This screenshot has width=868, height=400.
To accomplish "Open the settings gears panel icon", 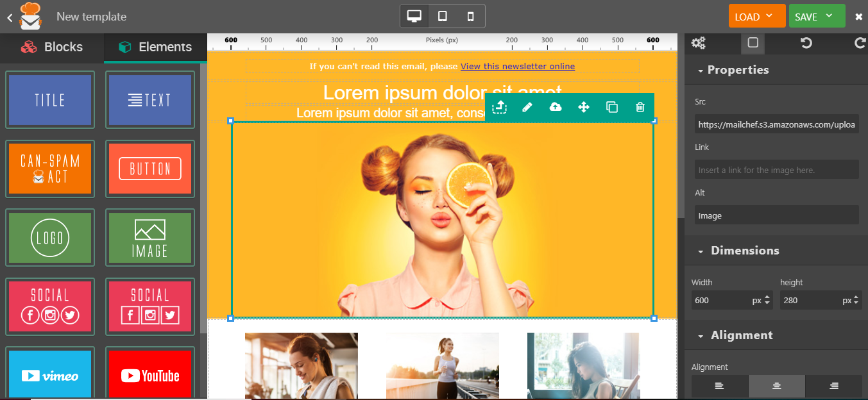I will pos(699,43).
